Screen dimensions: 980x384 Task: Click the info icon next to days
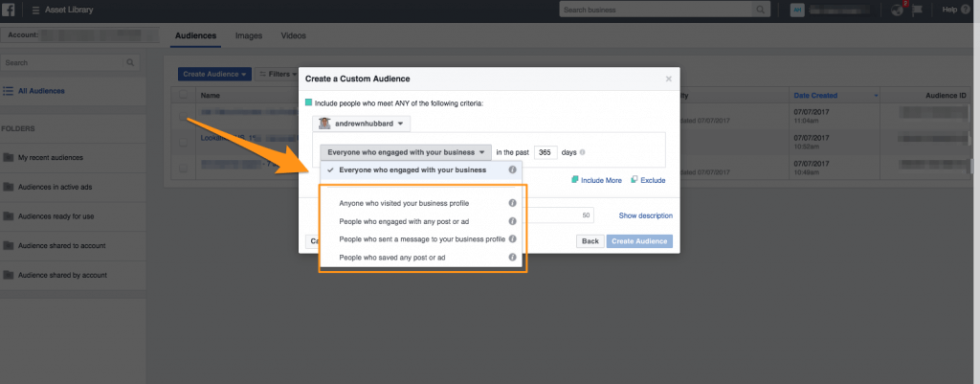(583, 152)
